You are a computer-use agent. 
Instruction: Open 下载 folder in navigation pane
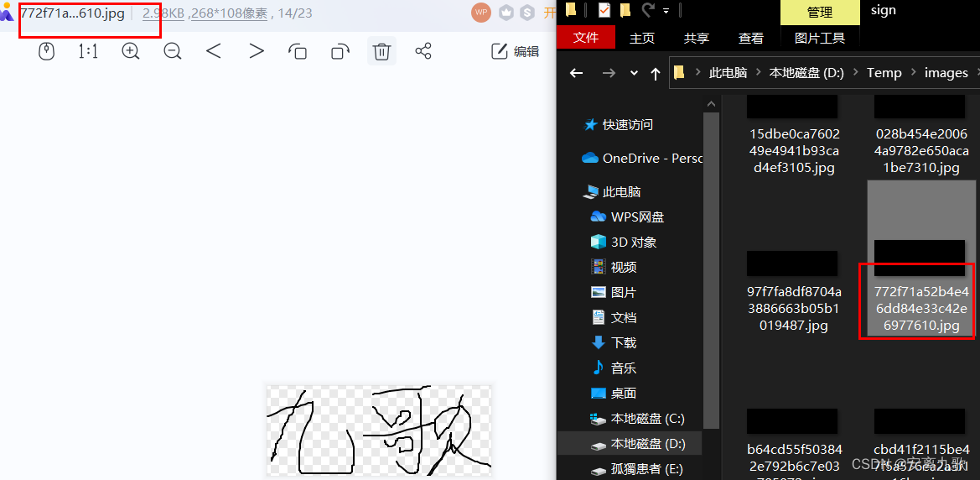coord(613,342)
